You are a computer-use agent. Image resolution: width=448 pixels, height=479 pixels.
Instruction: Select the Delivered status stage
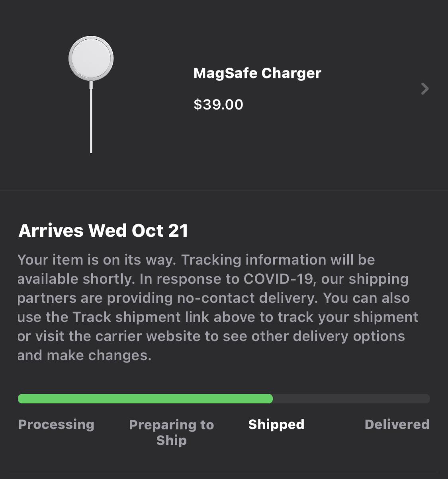point(397,424)
